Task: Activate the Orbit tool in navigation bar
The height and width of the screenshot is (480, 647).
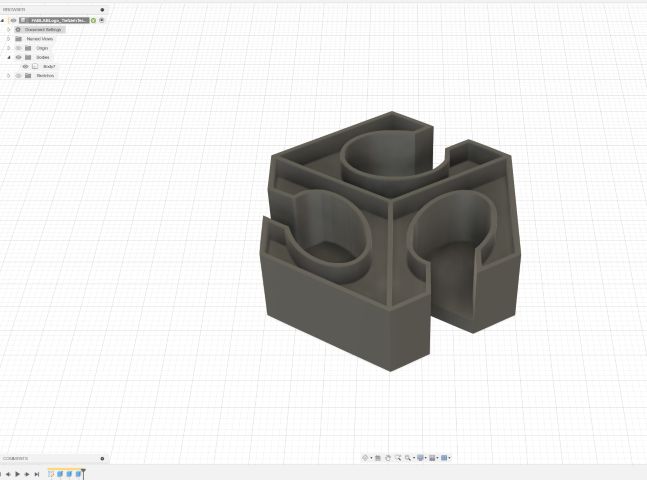Action: tap(365, 458)
